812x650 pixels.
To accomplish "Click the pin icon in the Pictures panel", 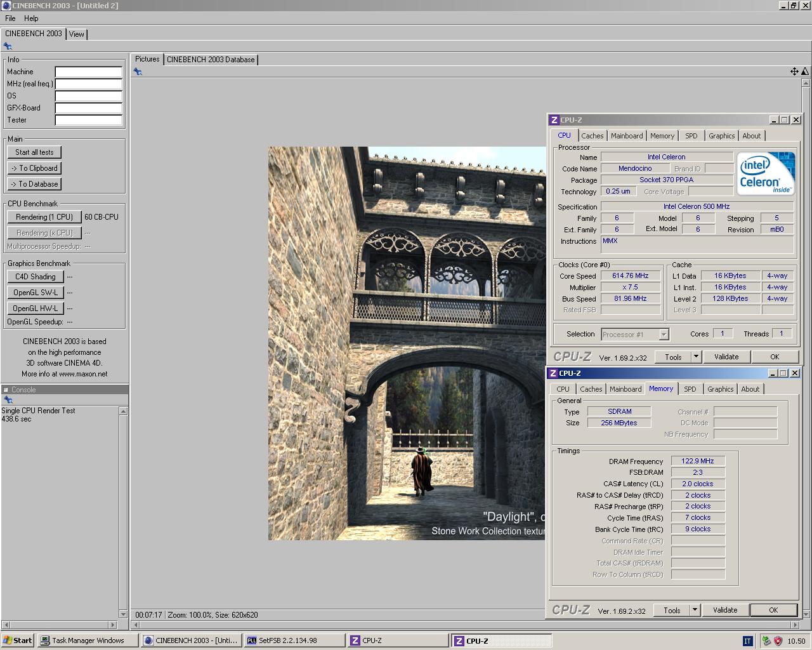I will tap(138, 72).
